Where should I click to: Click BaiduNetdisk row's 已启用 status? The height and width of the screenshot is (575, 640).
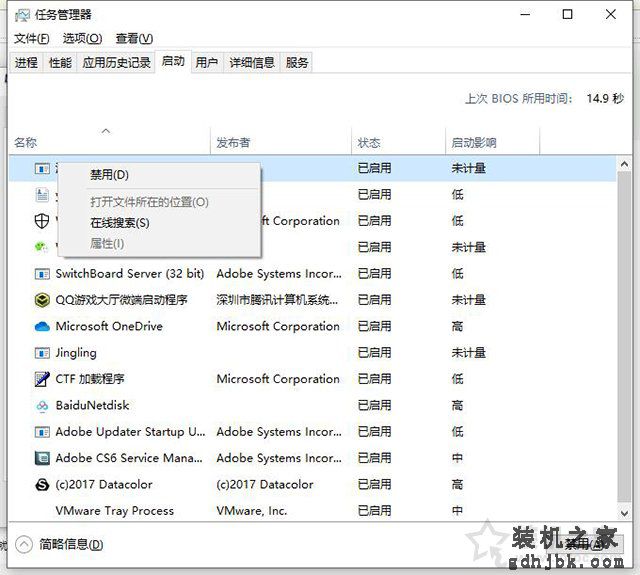pyautogui.click(x=374, y=406)
